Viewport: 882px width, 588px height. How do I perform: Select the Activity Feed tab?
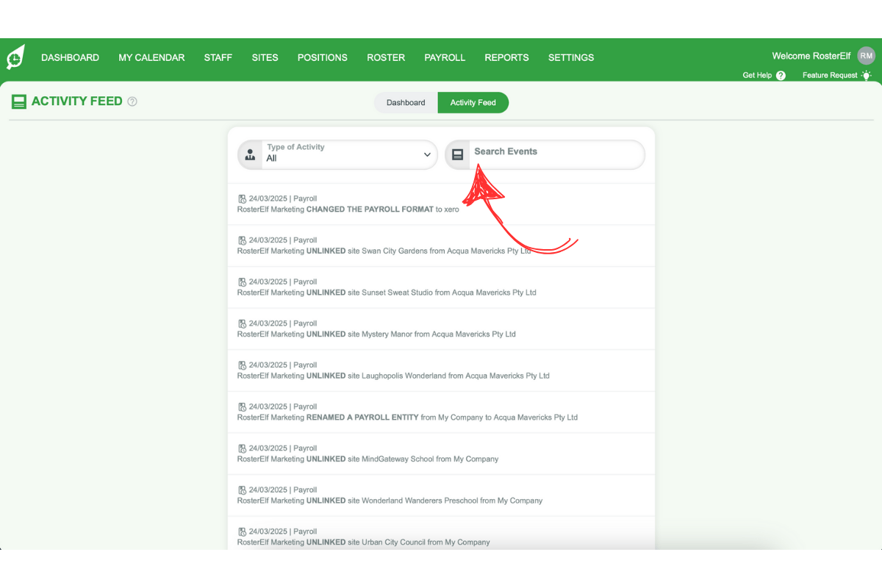pyautogui.click(x=473, y=102)
